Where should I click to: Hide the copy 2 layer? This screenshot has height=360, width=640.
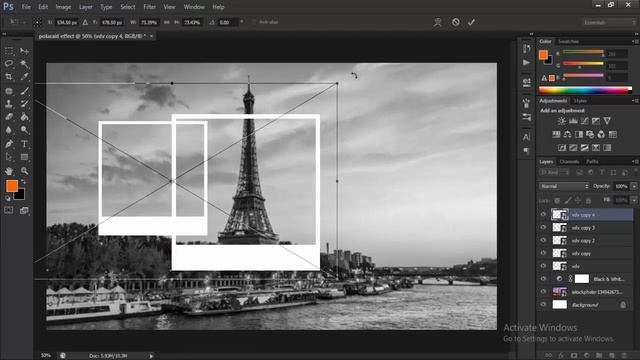[x=543, y=240]
